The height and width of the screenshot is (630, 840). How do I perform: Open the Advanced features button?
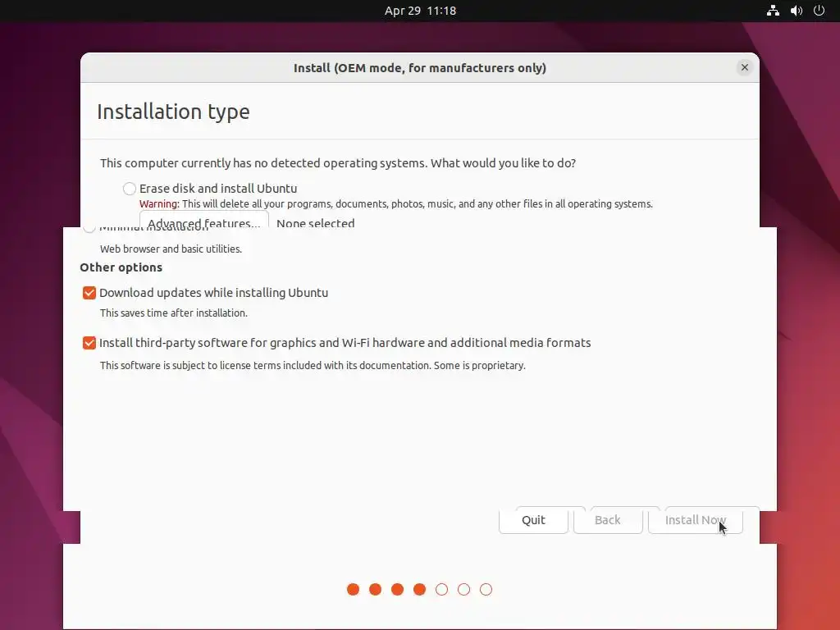[x=204, y=220]
